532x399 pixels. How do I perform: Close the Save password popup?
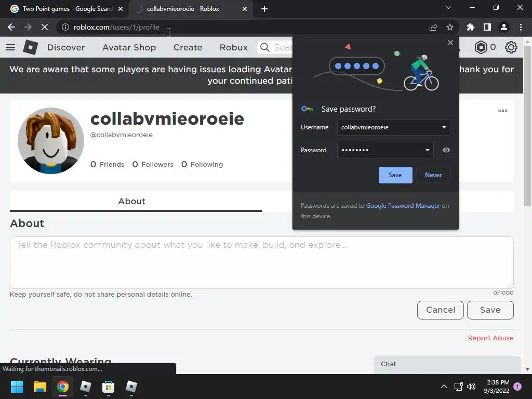pyautogui.click(x=450, y=43)
